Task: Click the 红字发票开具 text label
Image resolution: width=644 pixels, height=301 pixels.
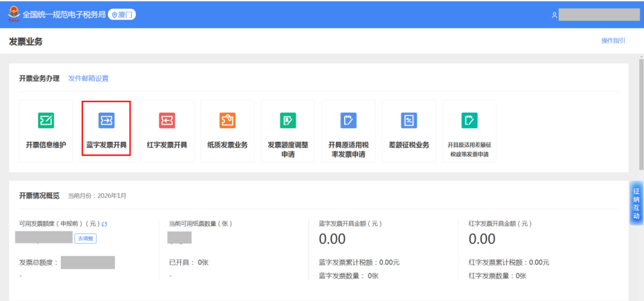Action: (x=167, y=145)
